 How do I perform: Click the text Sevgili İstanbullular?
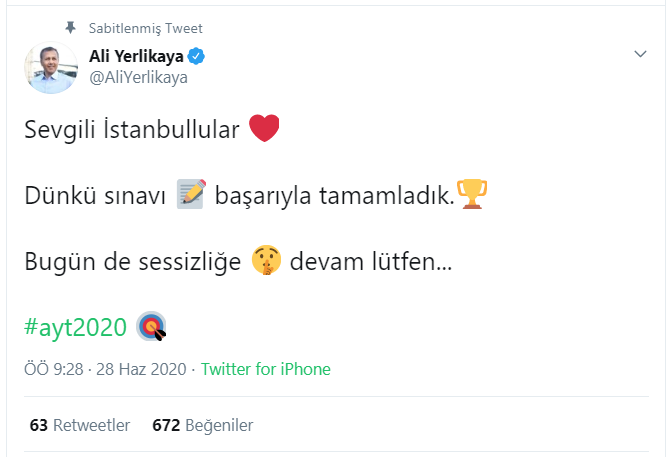(131, 131)
